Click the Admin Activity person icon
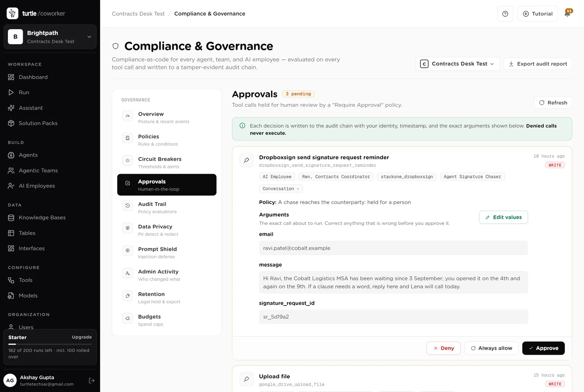 tap(127, 273)
